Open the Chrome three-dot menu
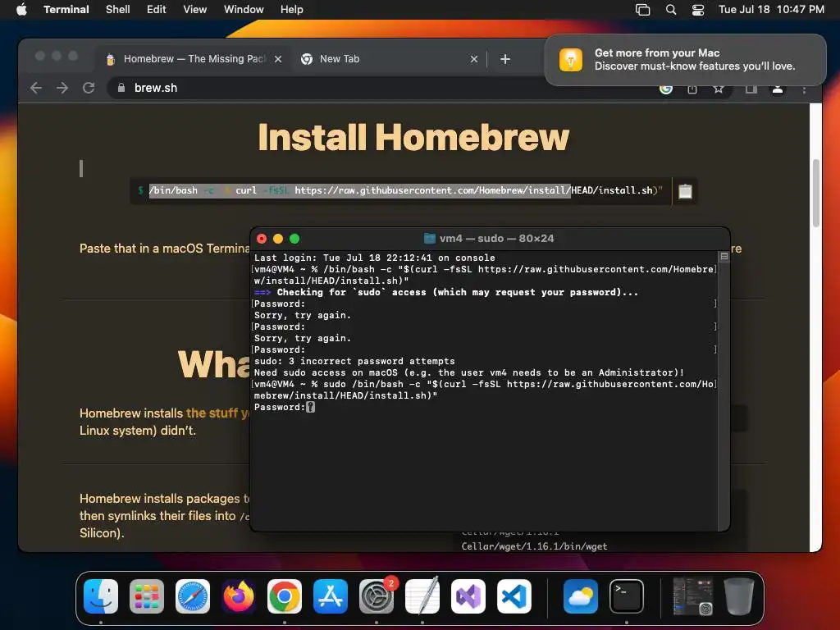 click(x=804, y=90)
